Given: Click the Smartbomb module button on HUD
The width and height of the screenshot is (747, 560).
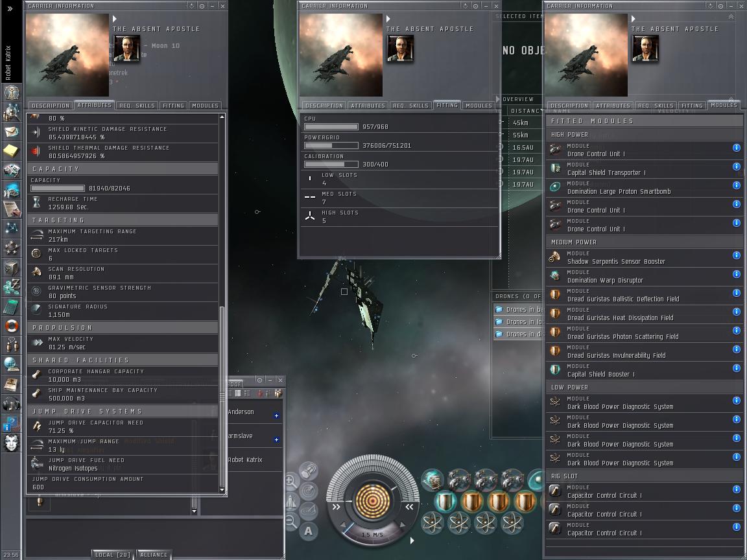Looking at the screenshot, I should [537, 480].
